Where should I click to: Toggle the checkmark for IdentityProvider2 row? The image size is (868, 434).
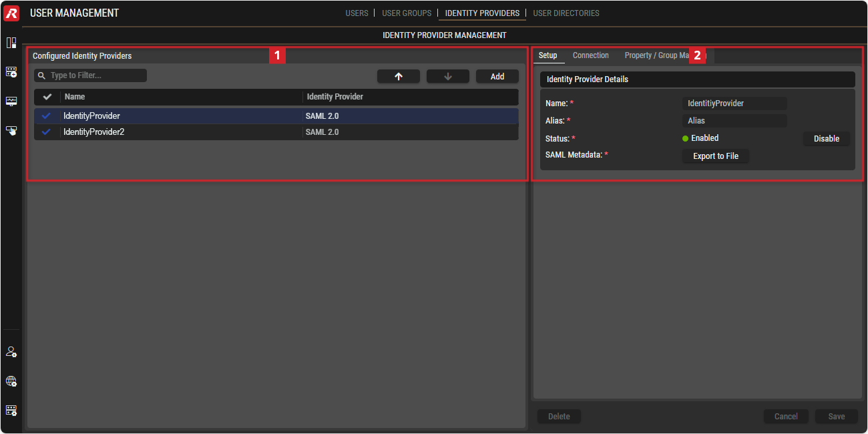tap(46, 132)
